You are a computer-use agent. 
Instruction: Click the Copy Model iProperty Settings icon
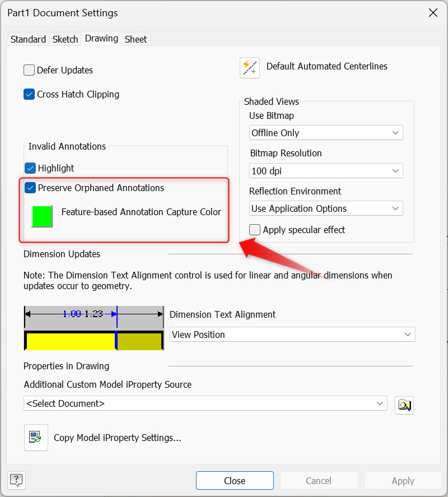[x=36, y=438]
